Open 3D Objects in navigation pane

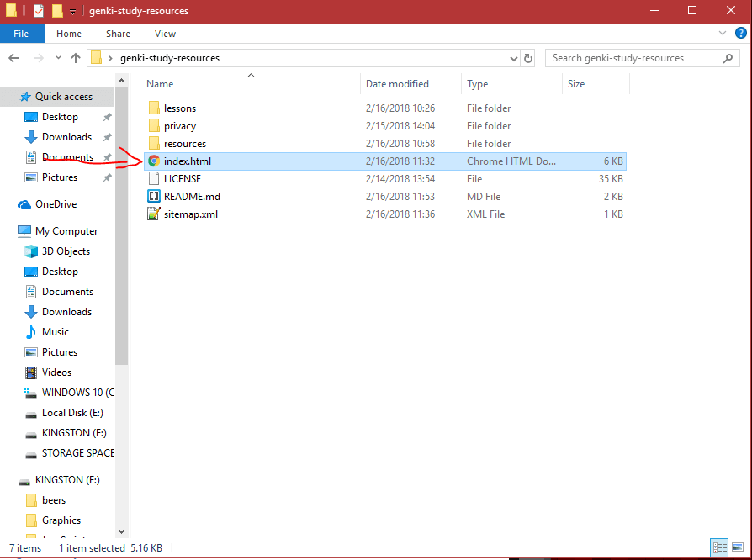[x=66, y=251]
